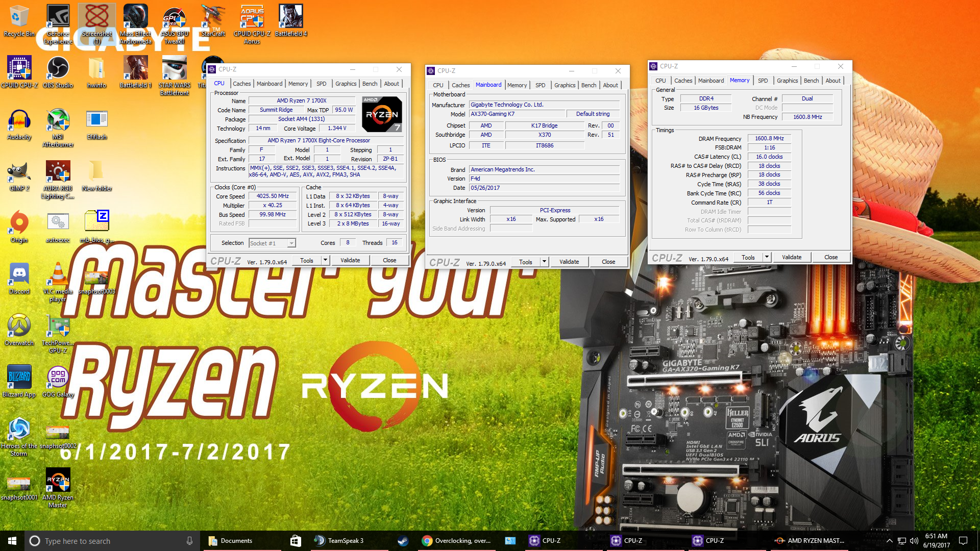Launch STAR WARS Battlefront shortcut

pyautogui.click(x=174, y=76)
